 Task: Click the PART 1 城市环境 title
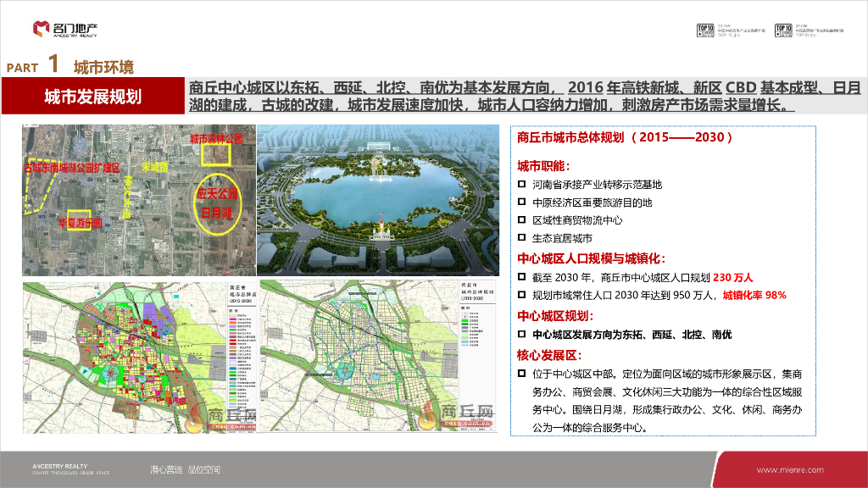click(x=70, y=66)
